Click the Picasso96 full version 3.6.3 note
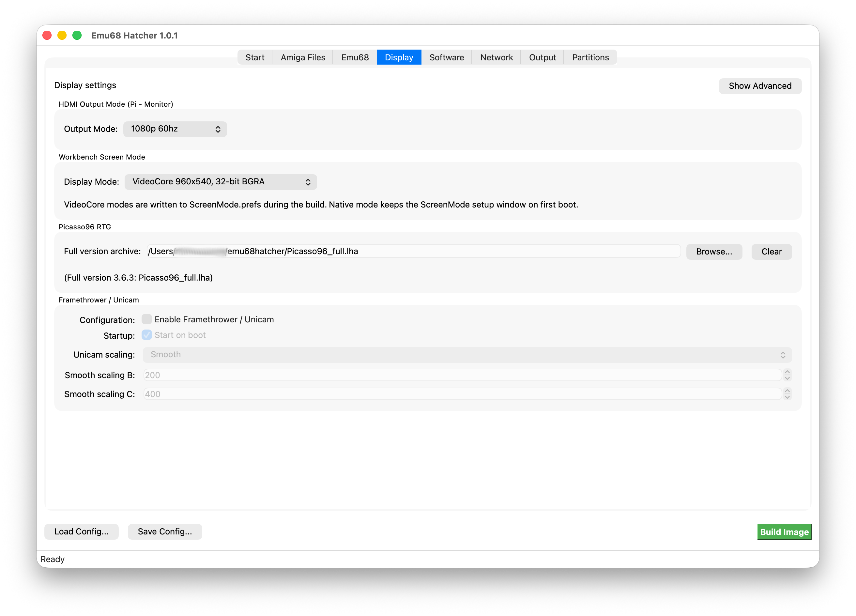Screen dimensions: 856x616 click(x=139, y=278)
